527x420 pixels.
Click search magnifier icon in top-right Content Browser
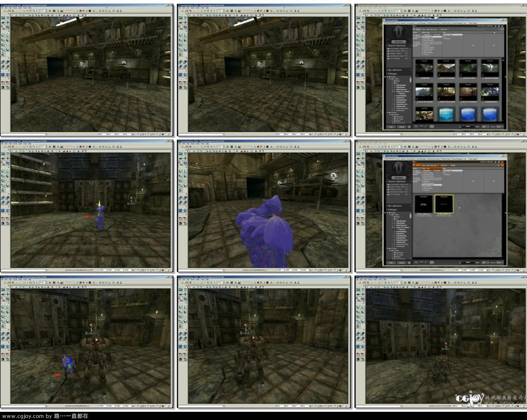[414, 29]
